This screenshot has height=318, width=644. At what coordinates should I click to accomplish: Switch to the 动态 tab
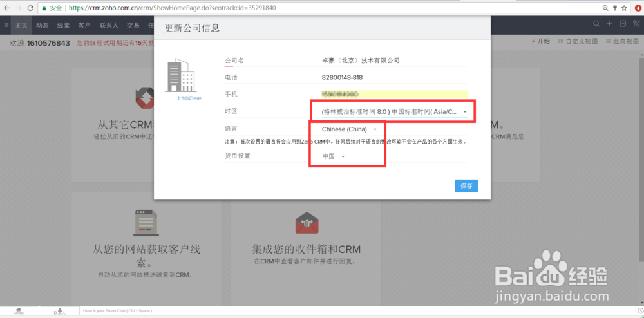tap(43, 26)
